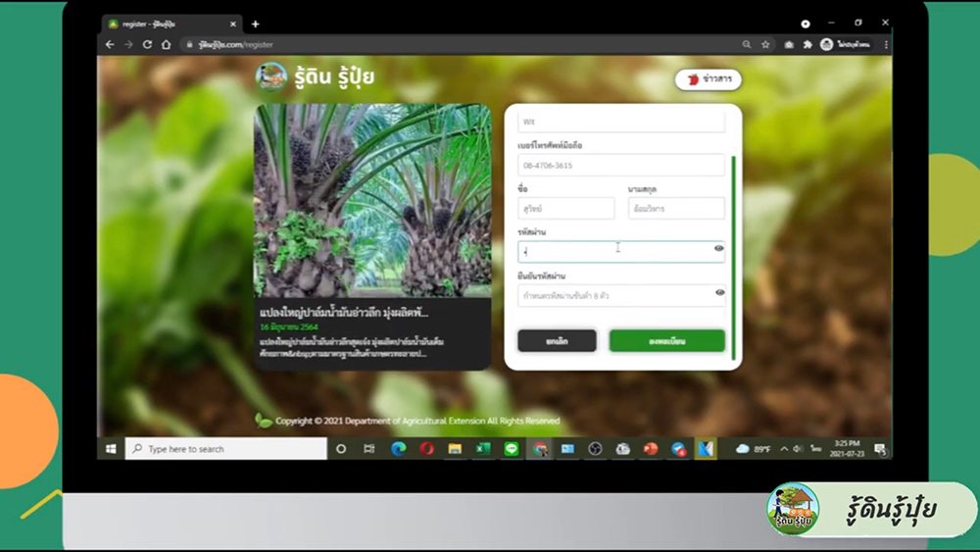
Task: Open the LINE app from the taskbar
Action: tap(511, 449)
